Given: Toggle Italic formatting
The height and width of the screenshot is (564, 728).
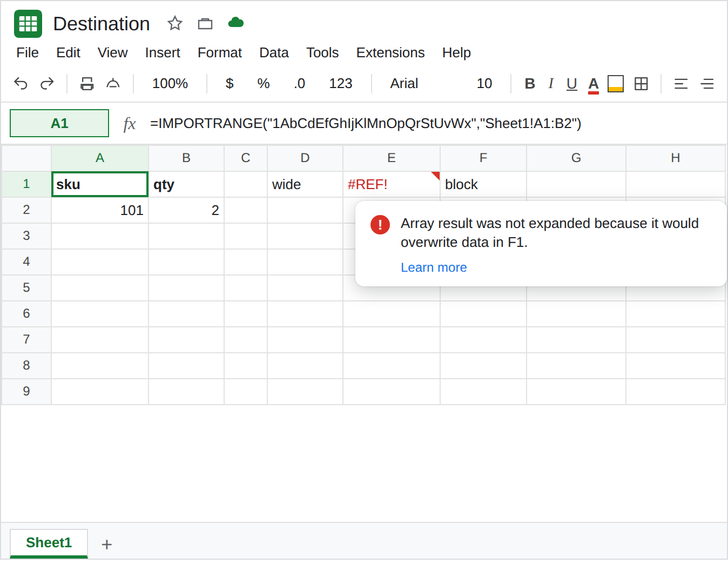Looking at the screenshot, I should click(551, 83).
